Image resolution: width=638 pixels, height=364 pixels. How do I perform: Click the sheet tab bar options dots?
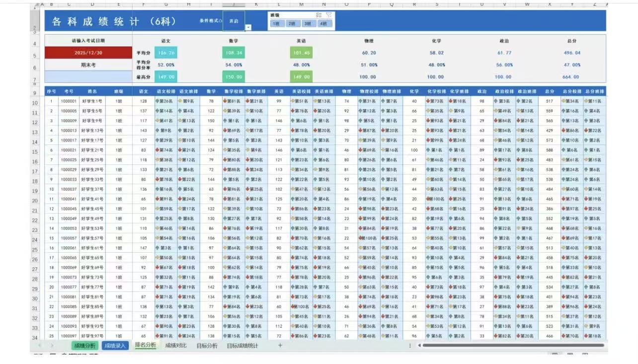tap(410, 346)
